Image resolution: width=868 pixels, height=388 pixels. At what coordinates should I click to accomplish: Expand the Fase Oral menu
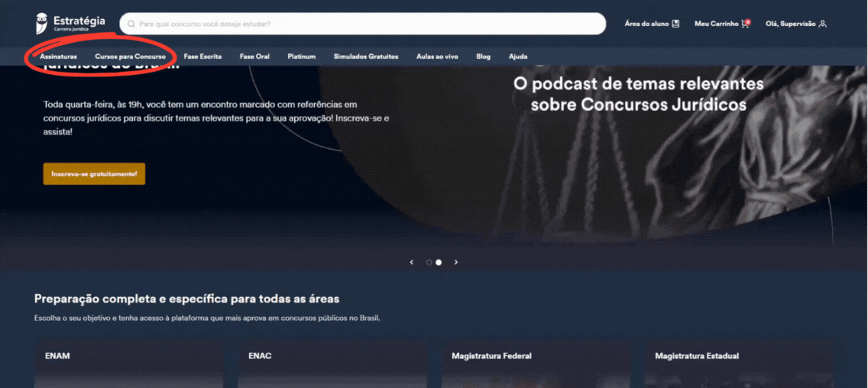[x=254, y=57]
